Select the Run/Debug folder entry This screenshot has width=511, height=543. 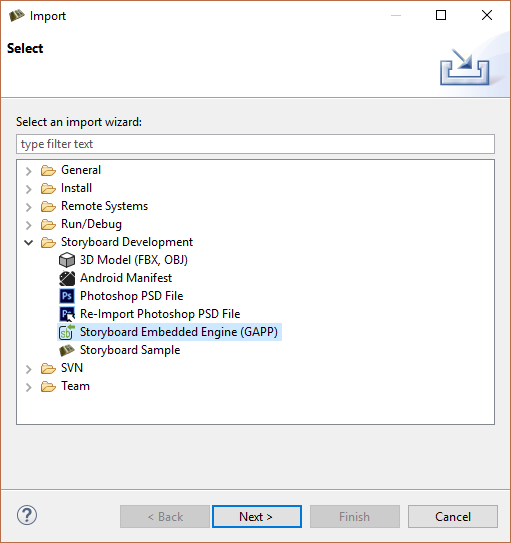81,224
